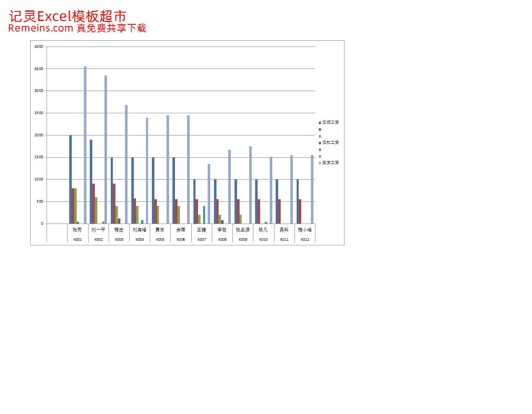Click the K010 employee ID label
Screen dimensions: 532x414
263,240
